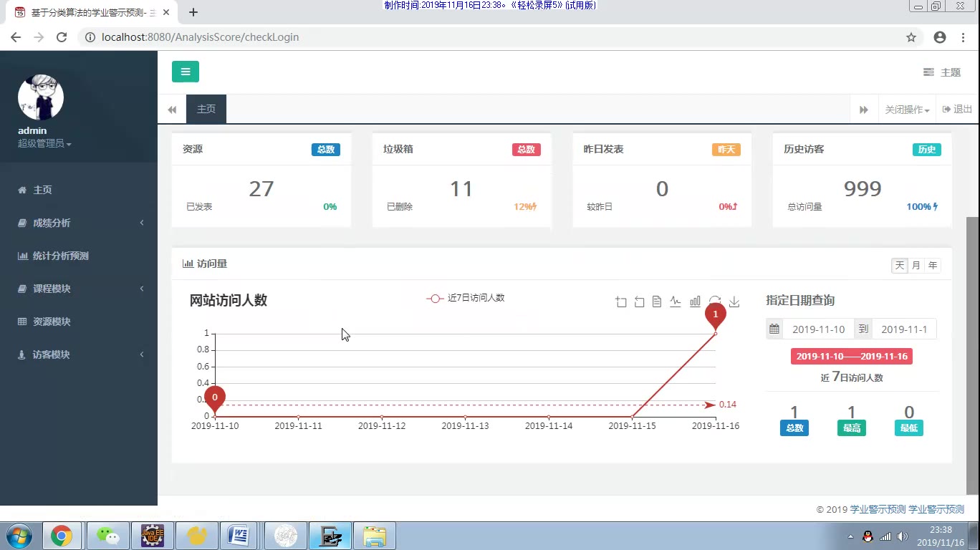Open the chart data view document icon
Viewport: 980px width, 550px height.
click(x=657, y=302)
